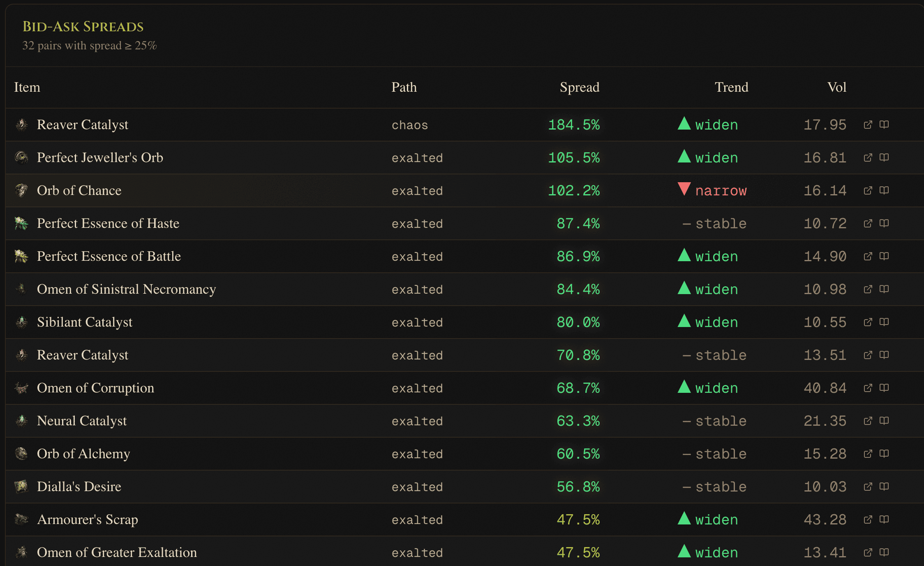Click book icon for Perfect Essence of Battle
Viewport: 924px width, 566px height.
[884, 256]
